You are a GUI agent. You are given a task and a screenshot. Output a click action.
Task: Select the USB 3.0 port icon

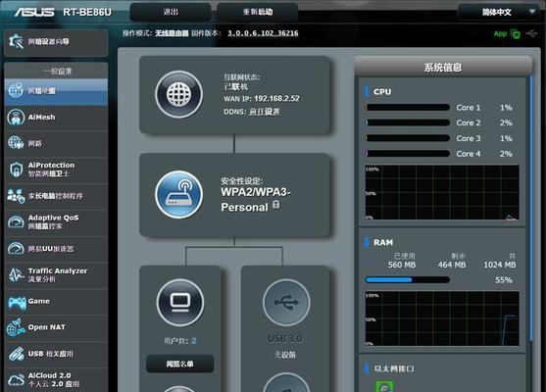tap(286, 303)
